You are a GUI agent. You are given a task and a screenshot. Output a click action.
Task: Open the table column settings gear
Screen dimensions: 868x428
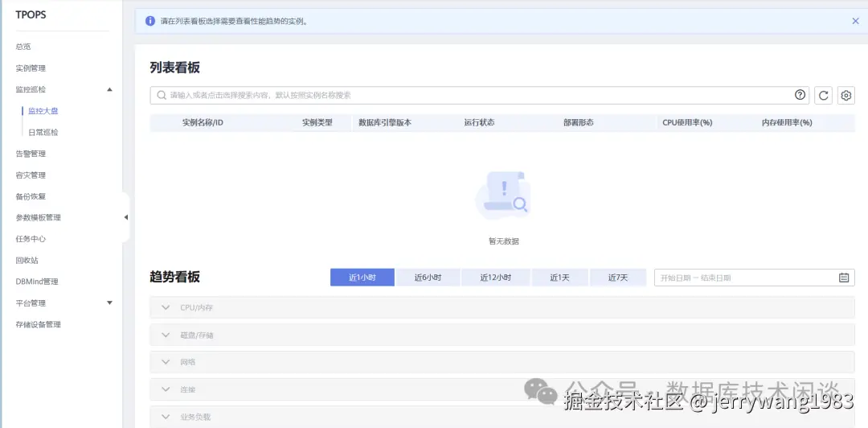(845, 96)
